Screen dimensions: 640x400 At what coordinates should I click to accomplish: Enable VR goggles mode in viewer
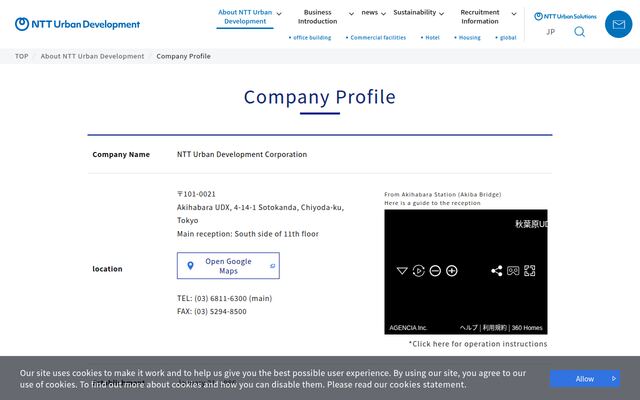(513, 270)
